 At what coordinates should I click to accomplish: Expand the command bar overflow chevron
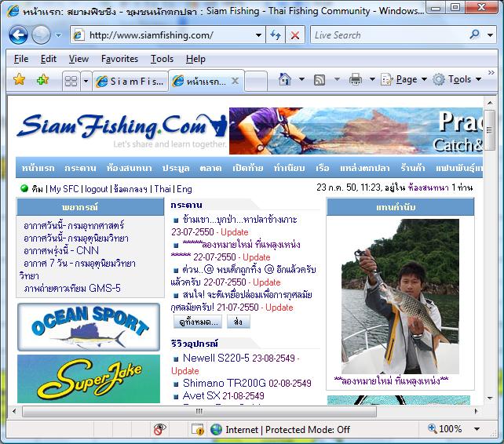(491, 73)
